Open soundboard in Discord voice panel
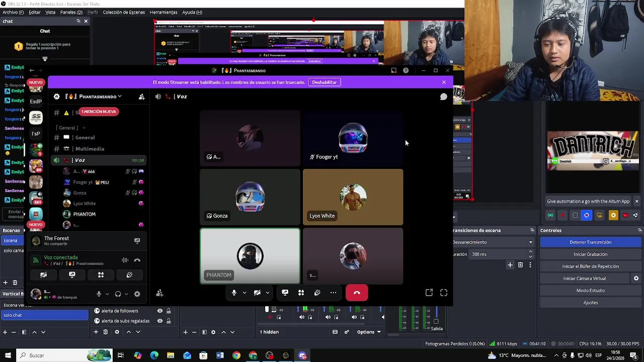This screenshot has height=362, width=644. (129, 275)
